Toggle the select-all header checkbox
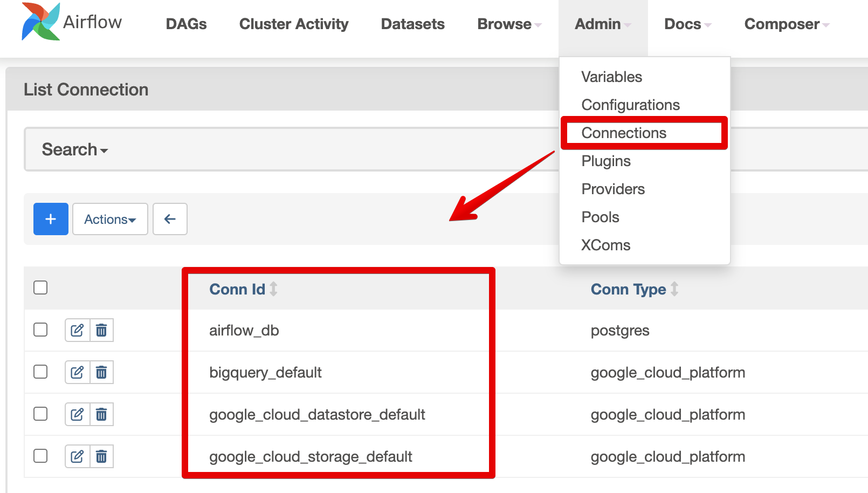The image size is (868, 493). [40, 287]
